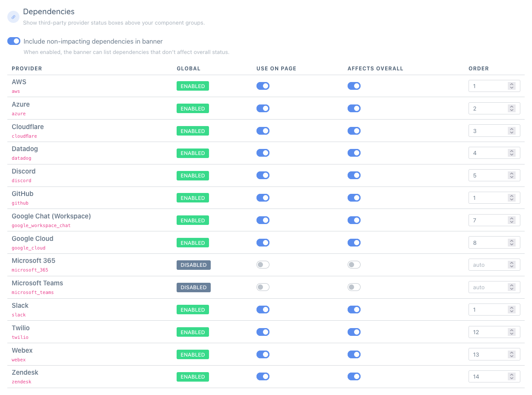Click the AFFECTS OVERALL column header
Screen dimensions: 532x395
point(375,68)
